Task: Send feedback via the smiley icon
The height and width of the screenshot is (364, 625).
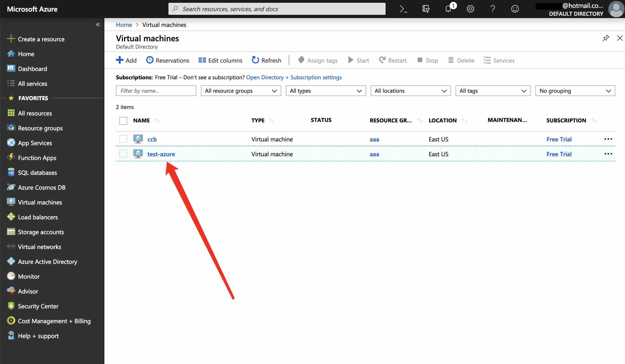Action: 515,9
